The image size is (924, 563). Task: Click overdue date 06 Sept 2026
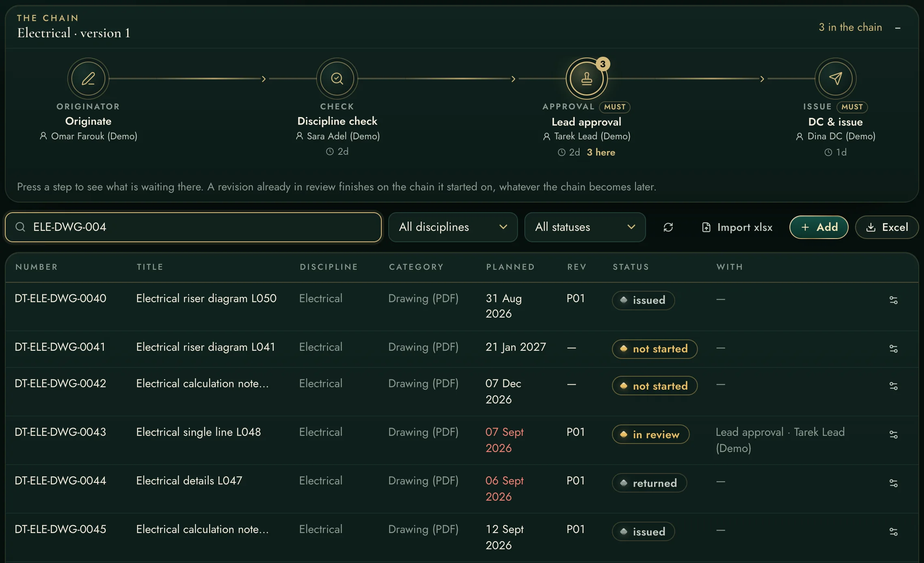[505, 489]
